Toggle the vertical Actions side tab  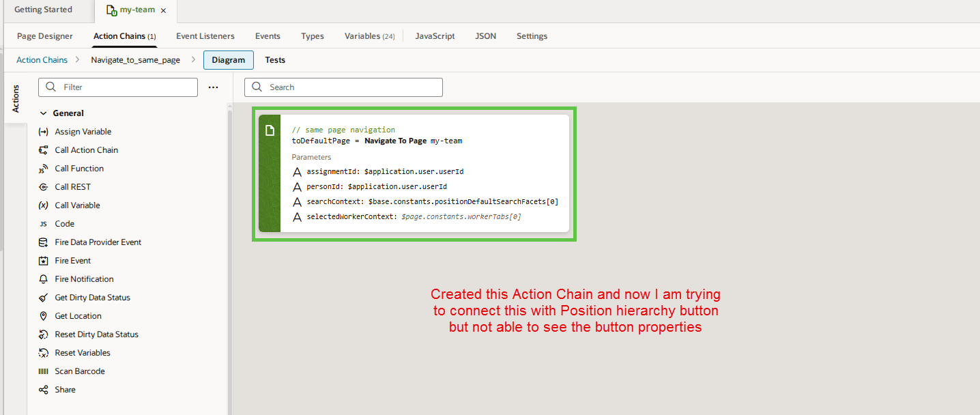[x=16, y=99]
